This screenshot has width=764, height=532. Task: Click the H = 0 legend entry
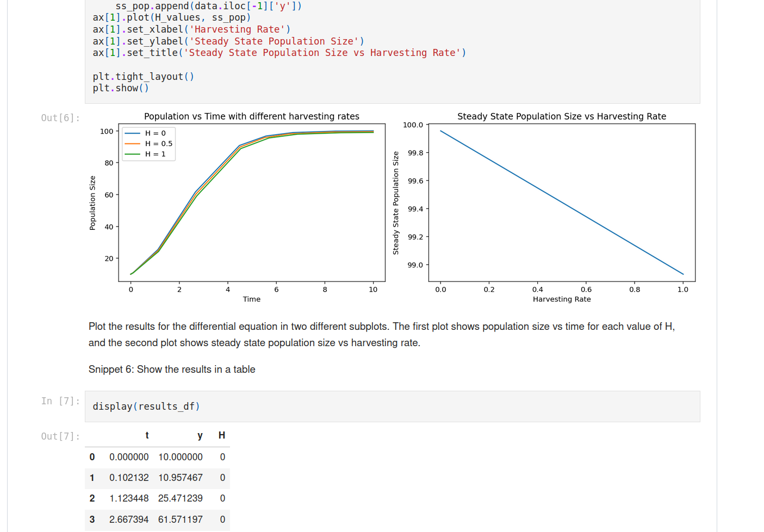click(154, 132)
